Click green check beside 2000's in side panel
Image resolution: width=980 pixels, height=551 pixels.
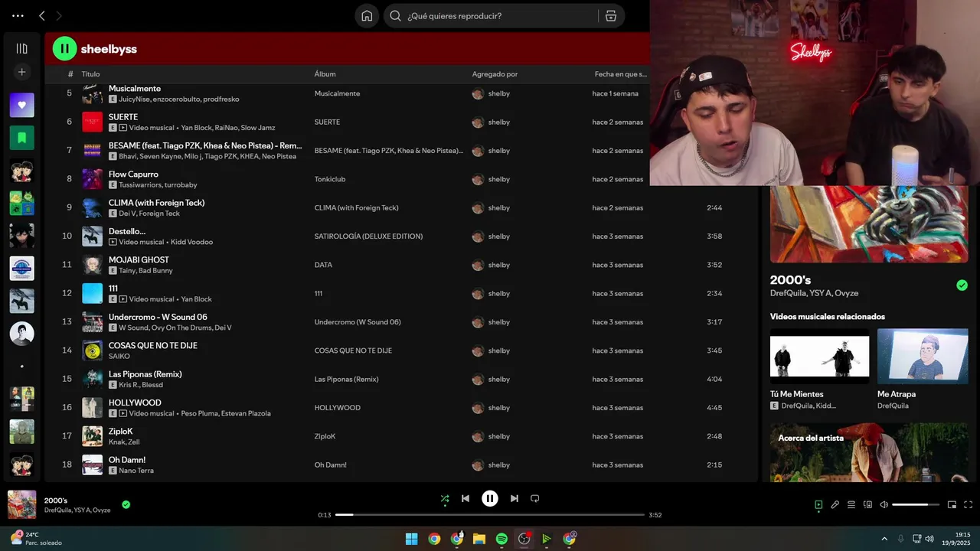[x=962, y=285]
